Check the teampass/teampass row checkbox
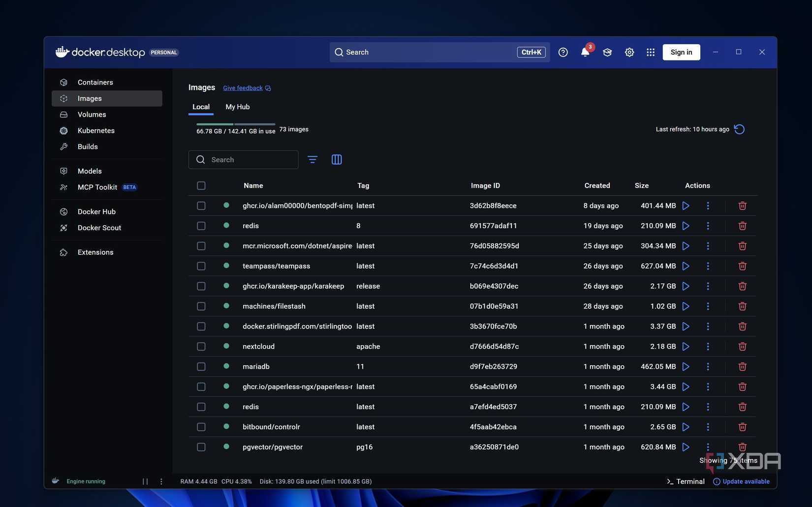Viewport: 812px width, 507px height. pyautogui.click(x=201, y=266)
